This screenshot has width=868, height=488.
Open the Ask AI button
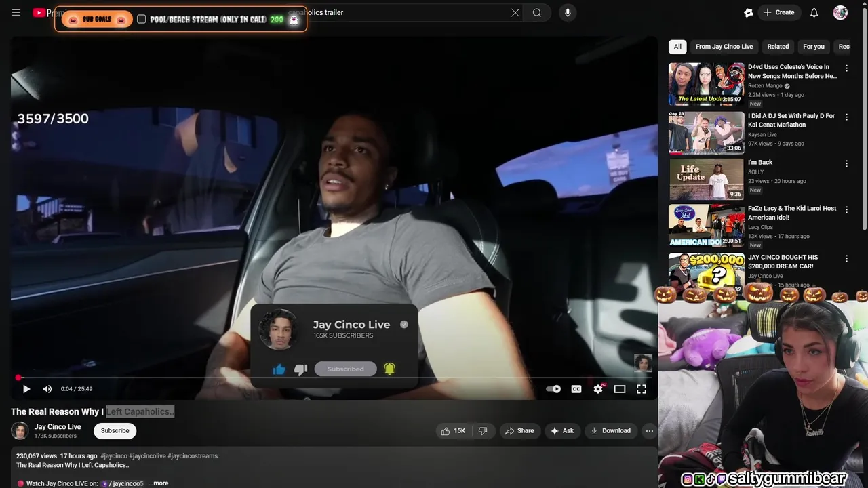pos(562,431)
